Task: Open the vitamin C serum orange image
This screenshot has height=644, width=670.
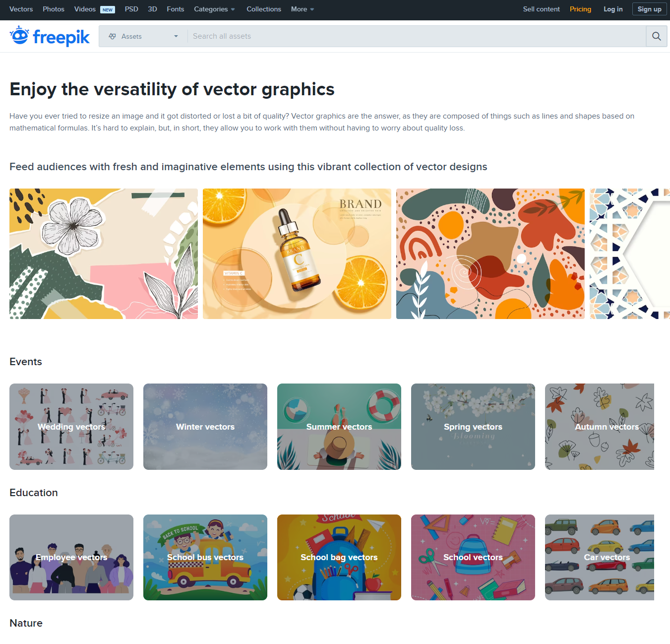Action: pyautogui.click(x=297, y=254)
